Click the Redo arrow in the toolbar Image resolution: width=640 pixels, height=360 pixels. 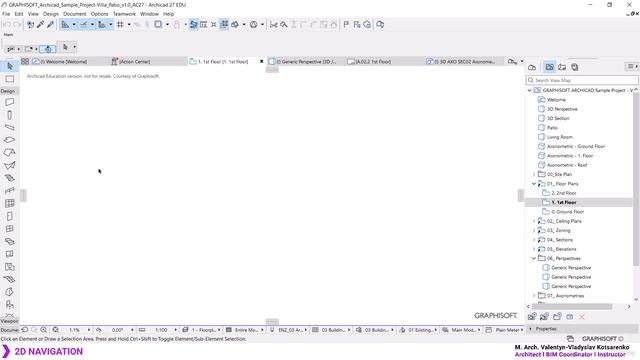16,24
